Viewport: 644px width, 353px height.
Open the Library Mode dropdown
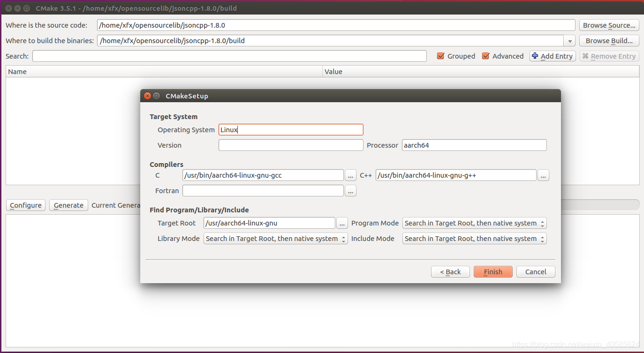click(276, 239)
